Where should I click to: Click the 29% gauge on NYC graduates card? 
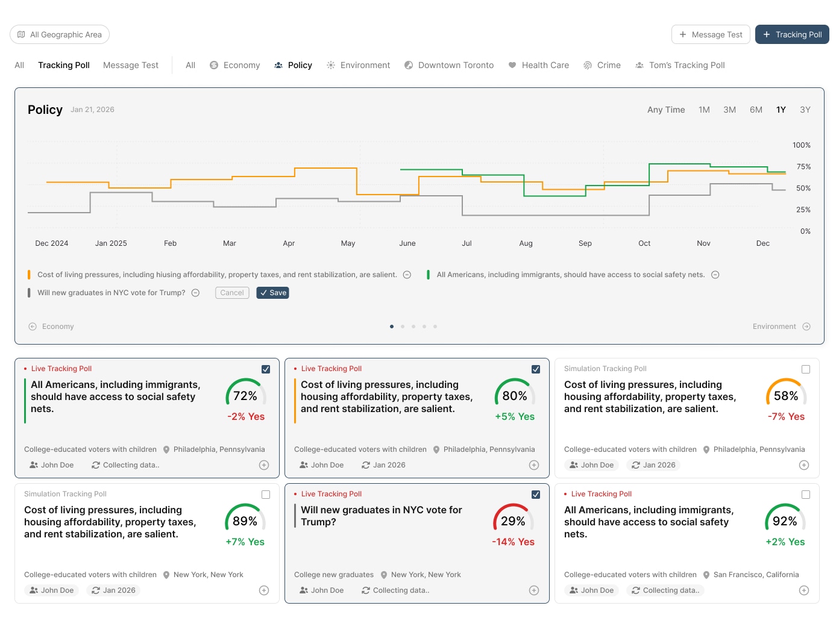tap(513, 517)
